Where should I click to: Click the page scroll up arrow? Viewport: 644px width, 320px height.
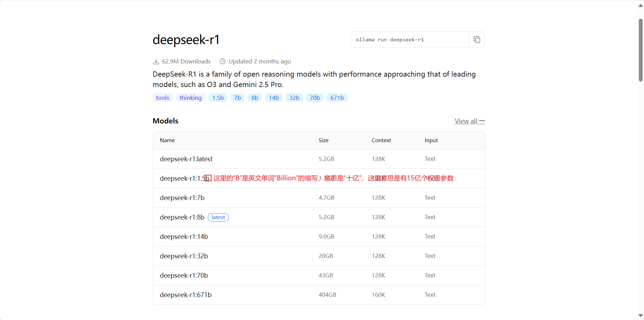641,6
